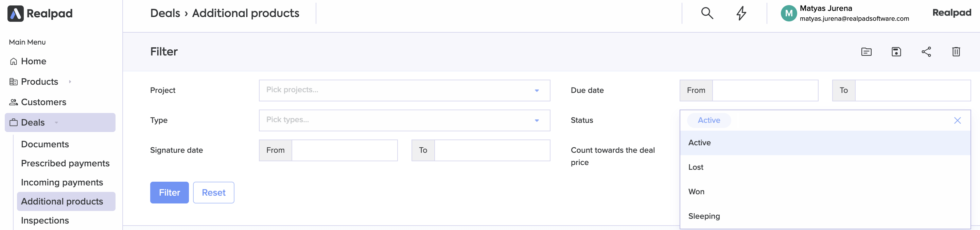
Task: Pick Won from Status list
Action: click(x=696, y=192)
